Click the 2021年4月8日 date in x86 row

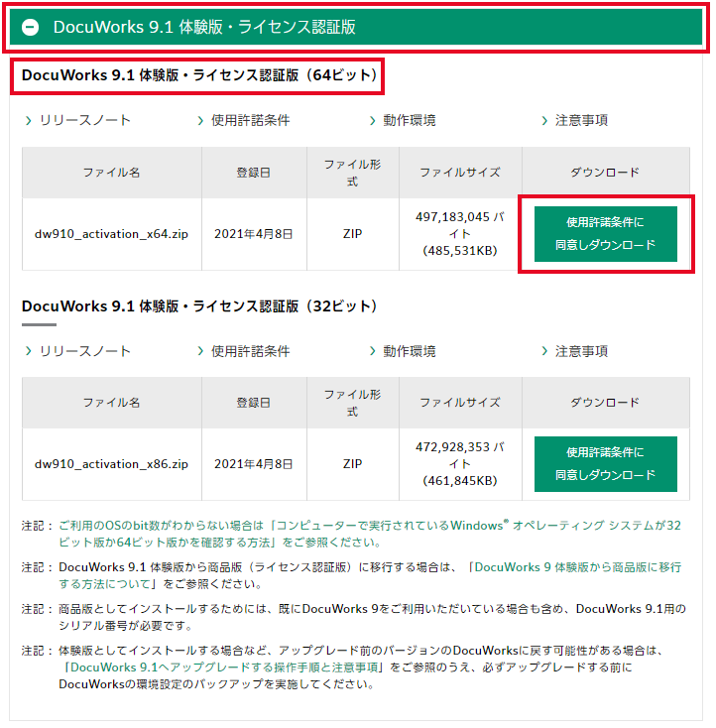254,464
